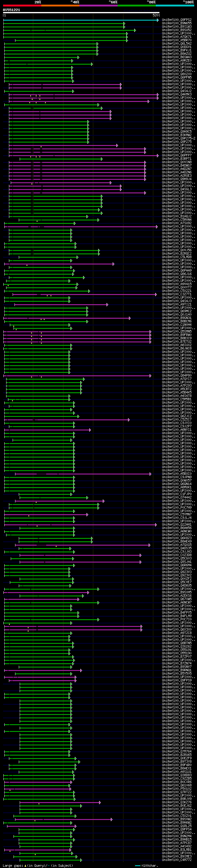Click the UniRef100_C5Z5I7 label
The width and height of the screenshot is (197, 868).
tap(177, 419)
